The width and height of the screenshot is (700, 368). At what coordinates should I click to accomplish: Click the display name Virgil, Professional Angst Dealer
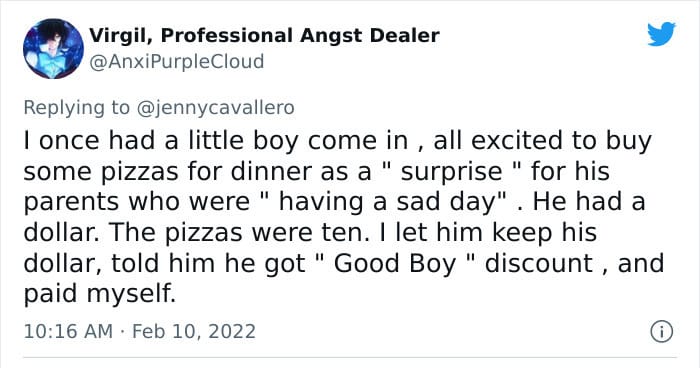[264, 35]
